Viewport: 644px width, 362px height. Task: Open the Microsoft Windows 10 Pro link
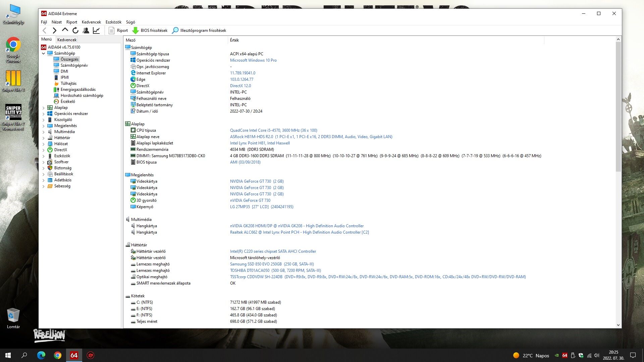pyautogui.click(x=253, y=60)
